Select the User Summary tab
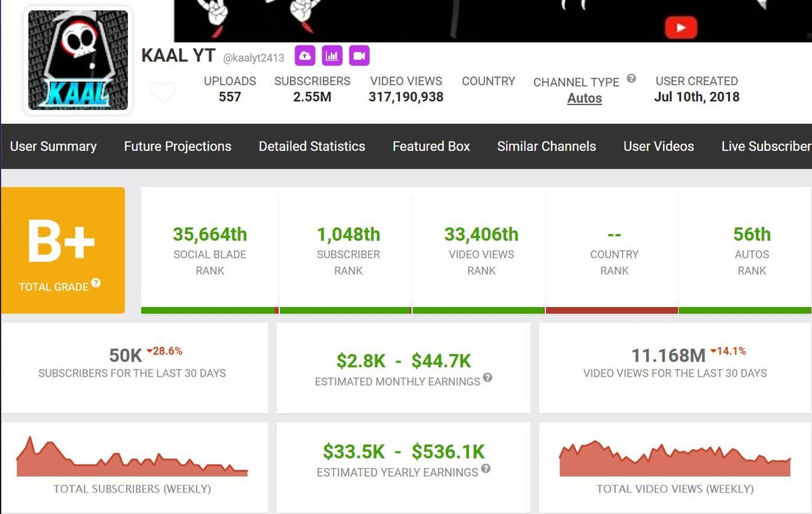 click(x=53, y=146)
